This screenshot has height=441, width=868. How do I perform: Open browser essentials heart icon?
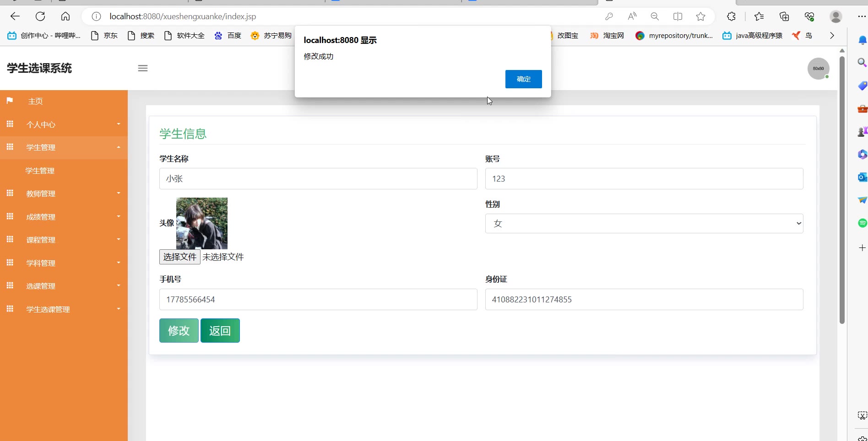point(809,16)
